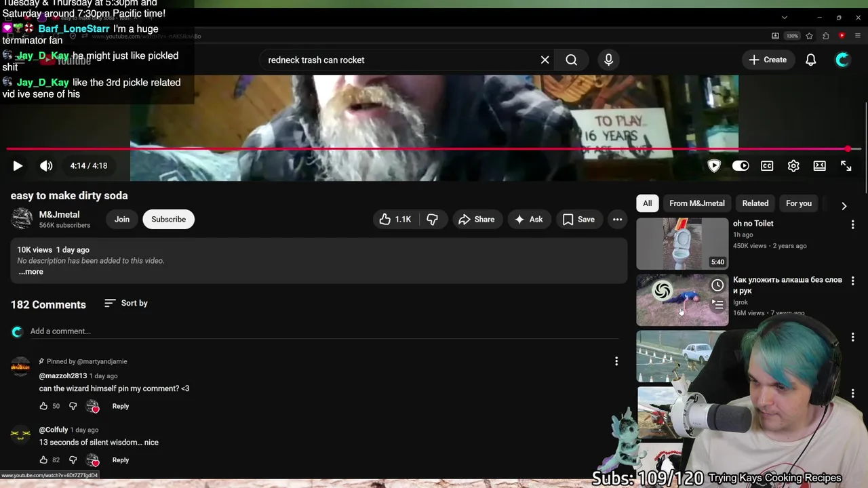This screenshot has width=868, height=488.
Task: Click the shield icon in player controls
Action: pyautogui.click(x=714, y=165)
